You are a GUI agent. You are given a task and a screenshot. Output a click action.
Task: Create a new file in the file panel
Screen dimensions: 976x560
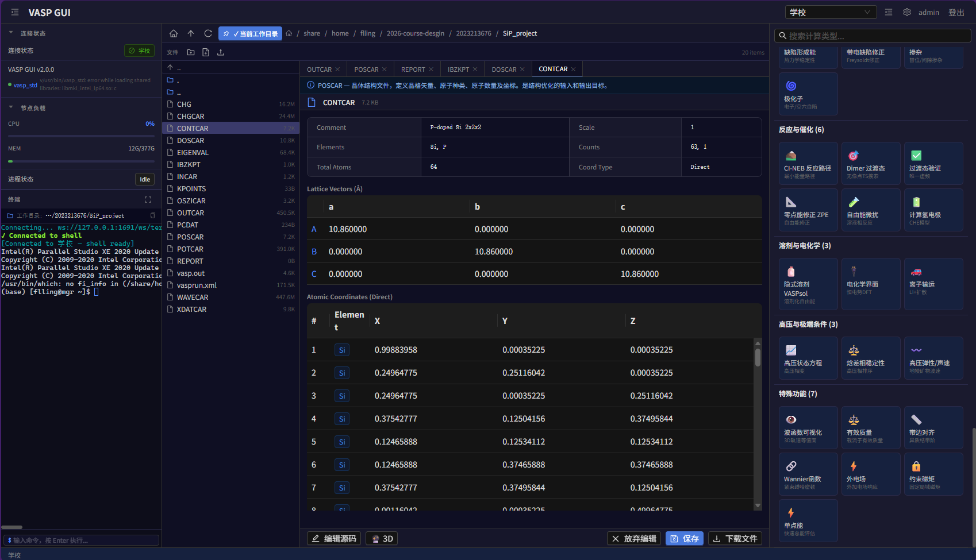point(206,52)
